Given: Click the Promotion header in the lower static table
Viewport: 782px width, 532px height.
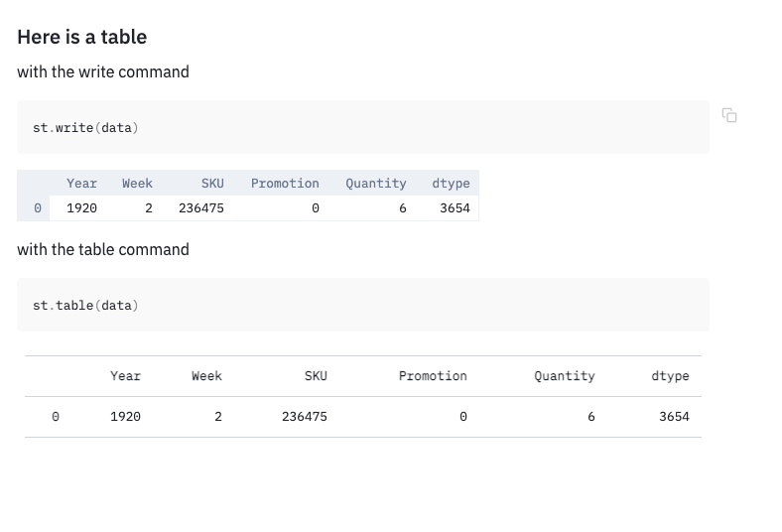Looking at the screenshot, I should click(433, 376).
